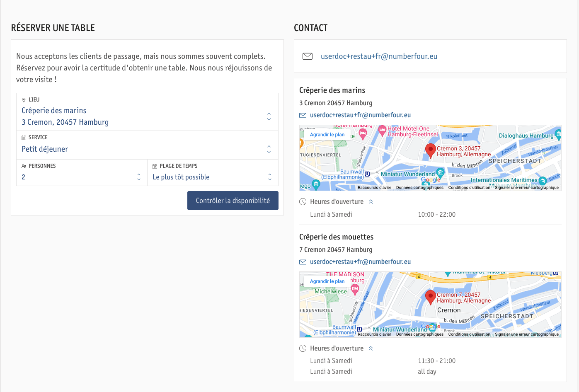Click the people icon beside PERSONNES
This screenshot has width=579, height=392.
pos(24,166)
